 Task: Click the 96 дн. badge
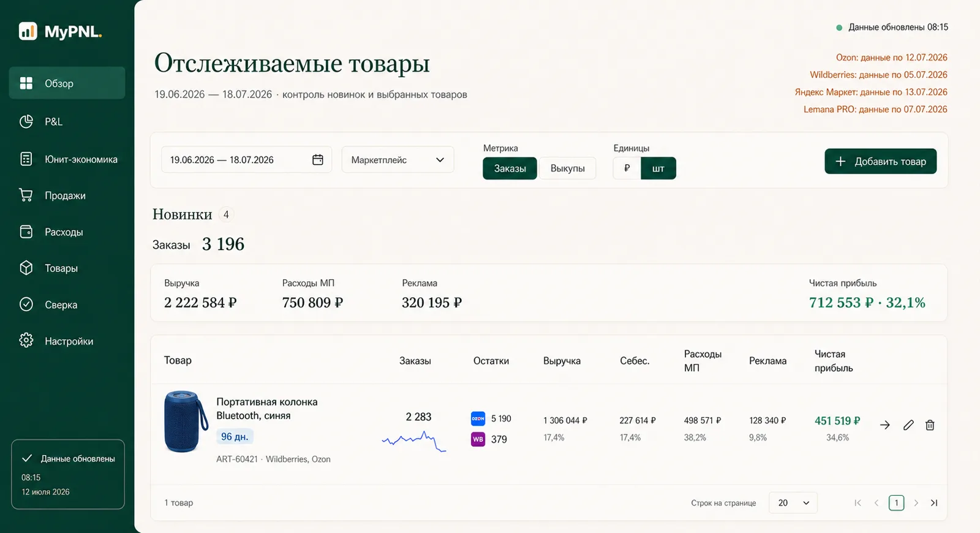pyautogui.click(x=235, y=436)
